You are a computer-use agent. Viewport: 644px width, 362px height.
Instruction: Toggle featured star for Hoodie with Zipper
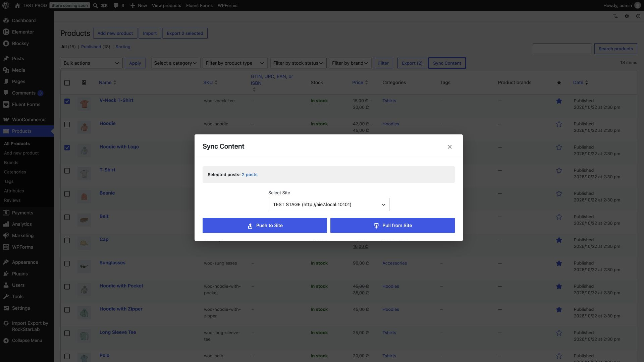tap(559, 310)
